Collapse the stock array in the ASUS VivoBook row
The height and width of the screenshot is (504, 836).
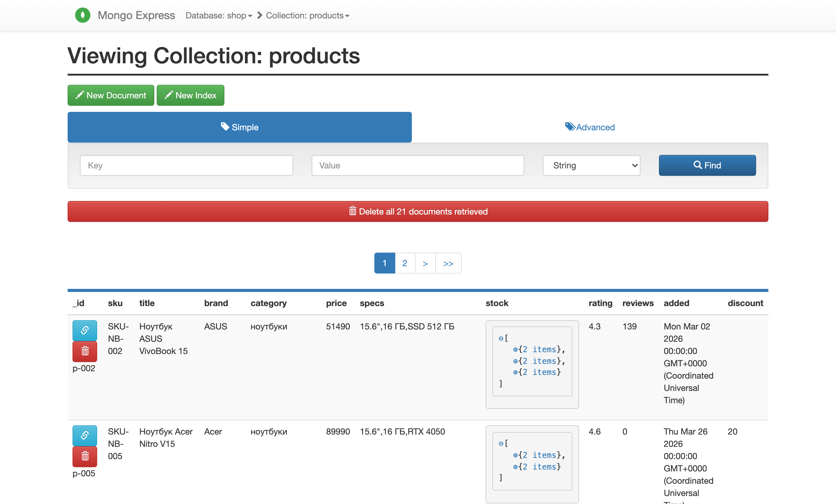coord(501,338)
